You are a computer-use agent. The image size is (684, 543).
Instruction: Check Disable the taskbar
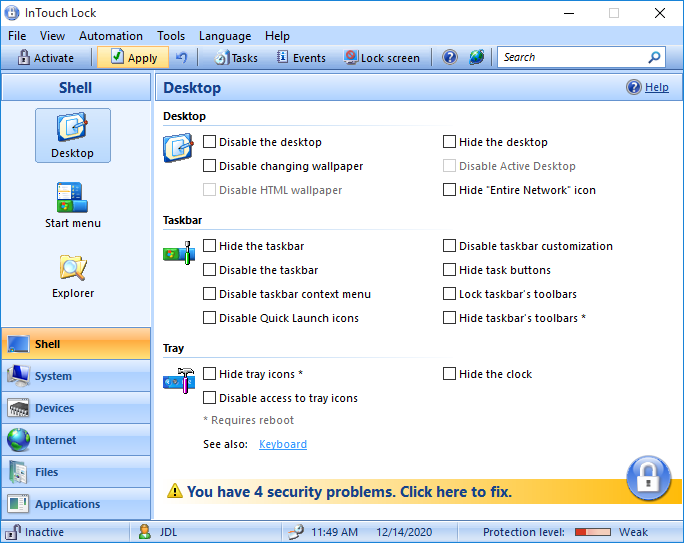pos(209,270)
